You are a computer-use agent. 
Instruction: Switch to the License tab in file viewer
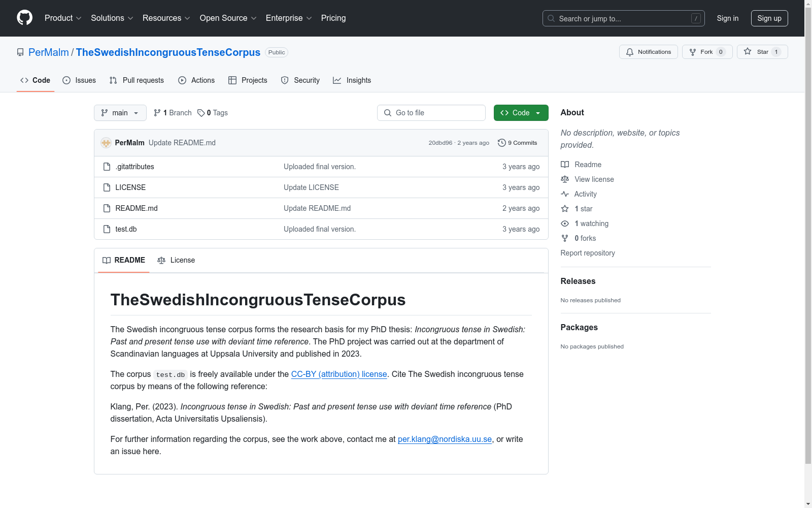tap(176, 260)
